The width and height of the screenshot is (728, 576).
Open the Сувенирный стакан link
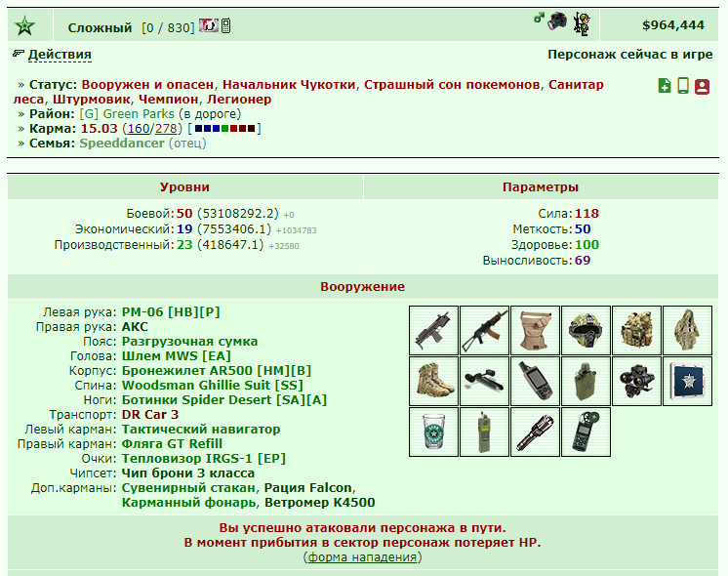point(188,488)
